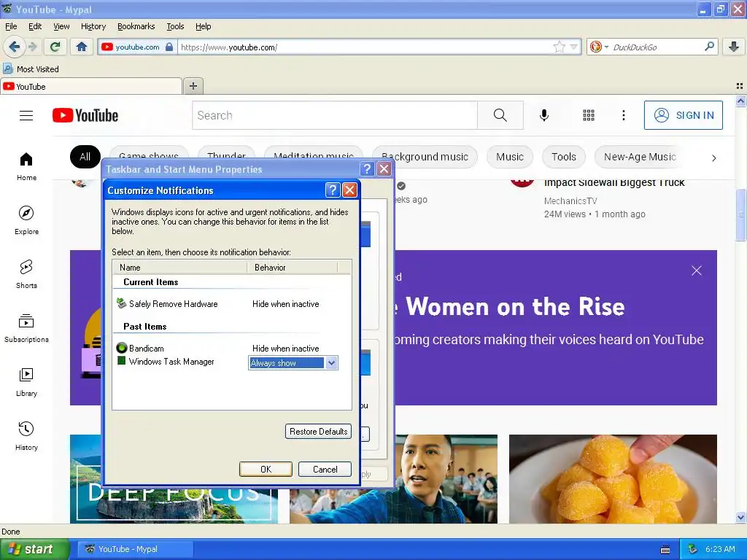Image resolution: width=747 pixels, height=560 pixels.
Task: Open the YouTube hamburger guide menu
Action: coord(26,115)
